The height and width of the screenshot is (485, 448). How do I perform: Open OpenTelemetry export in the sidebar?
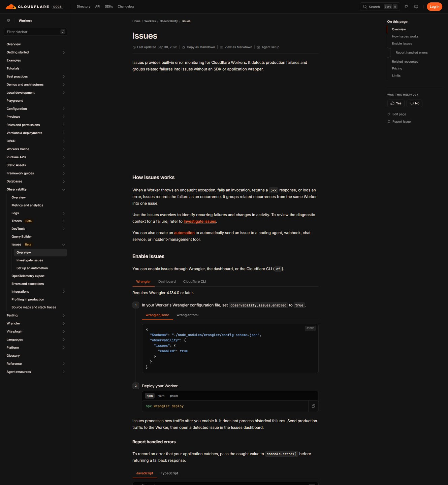[x=28, y=276]
